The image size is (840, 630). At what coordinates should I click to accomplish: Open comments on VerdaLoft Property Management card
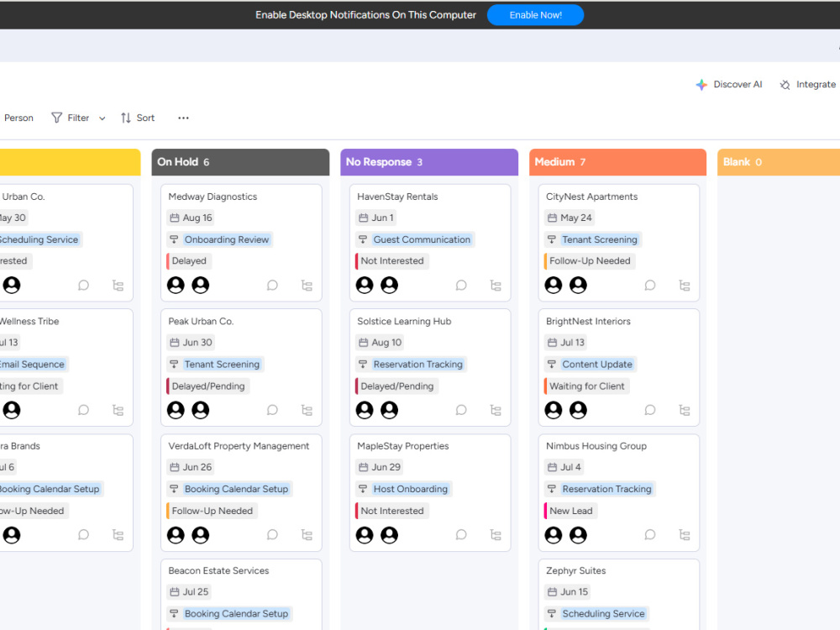point(272,534)
